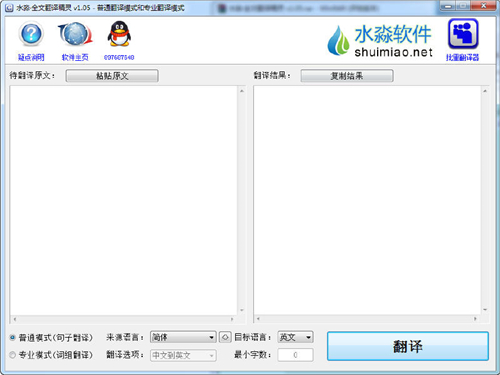Open the translation options combo box
The height and width of the screenshot is (375, 500).
tap(183, 355)
